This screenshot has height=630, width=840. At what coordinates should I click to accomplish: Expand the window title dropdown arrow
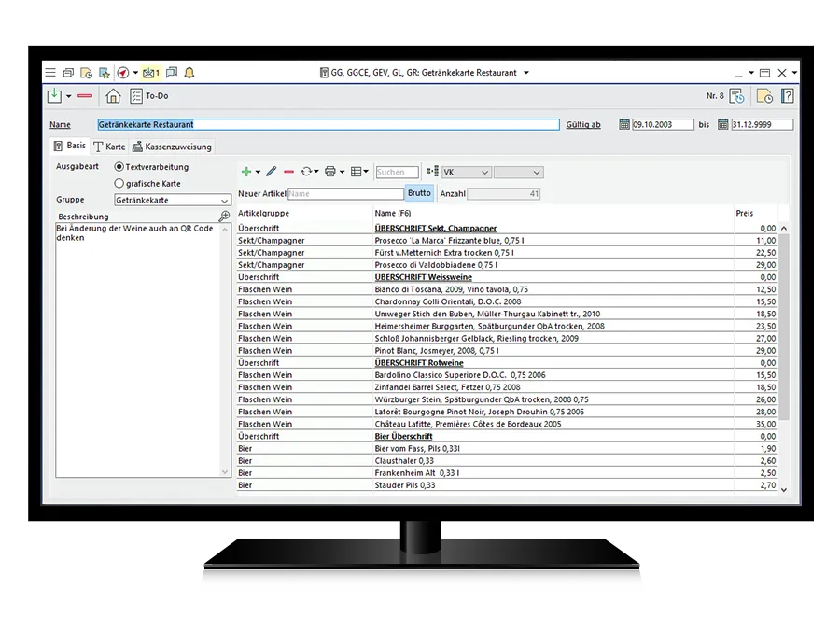coord(526,73)
